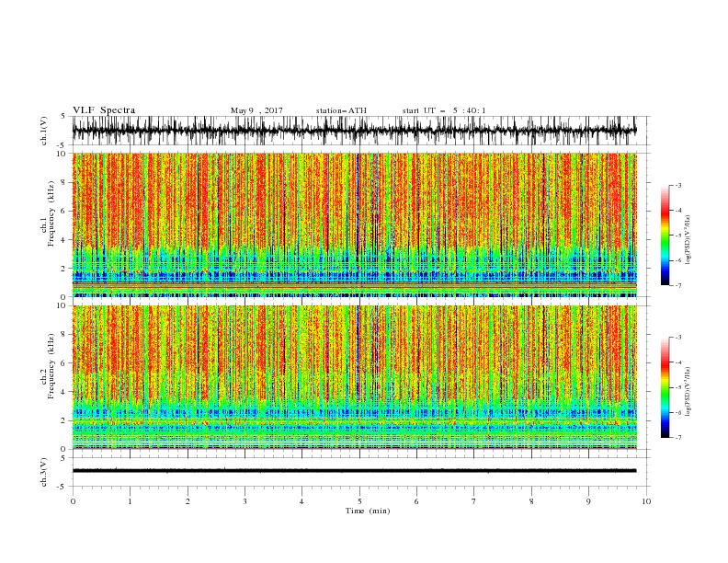Click the time axis tick label "5"
728x563 pixels.
point(359,501)
